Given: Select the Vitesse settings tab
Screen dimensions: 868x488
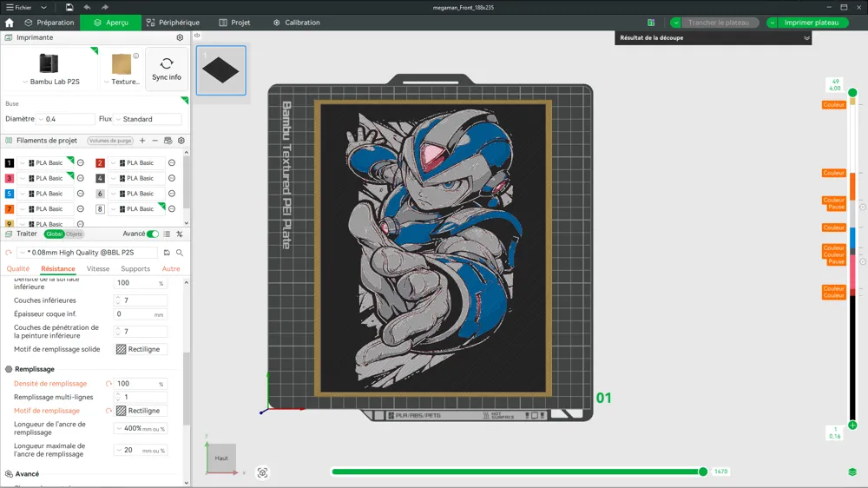Looking at the screenshot, I should (98, 268).
